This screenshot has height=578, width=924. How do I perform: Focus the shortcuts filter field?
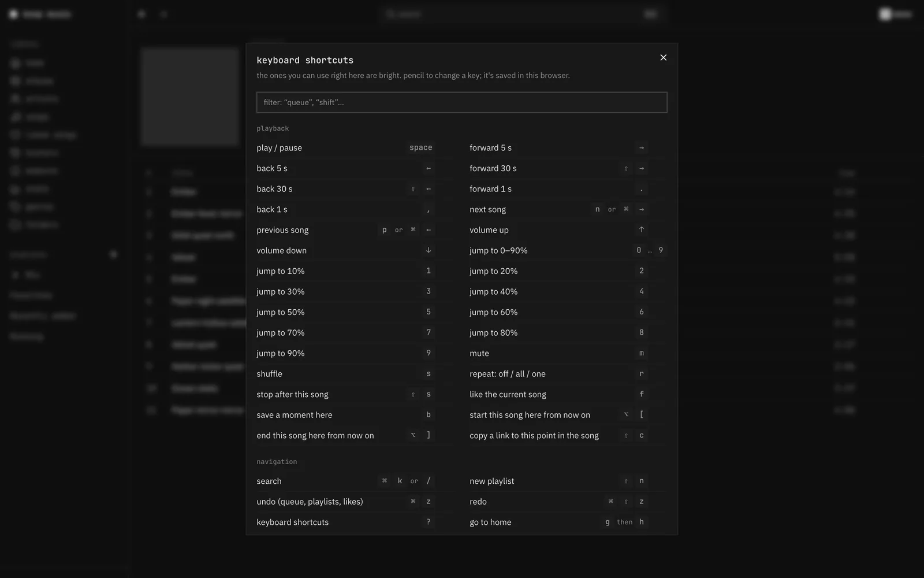(461, 102)
